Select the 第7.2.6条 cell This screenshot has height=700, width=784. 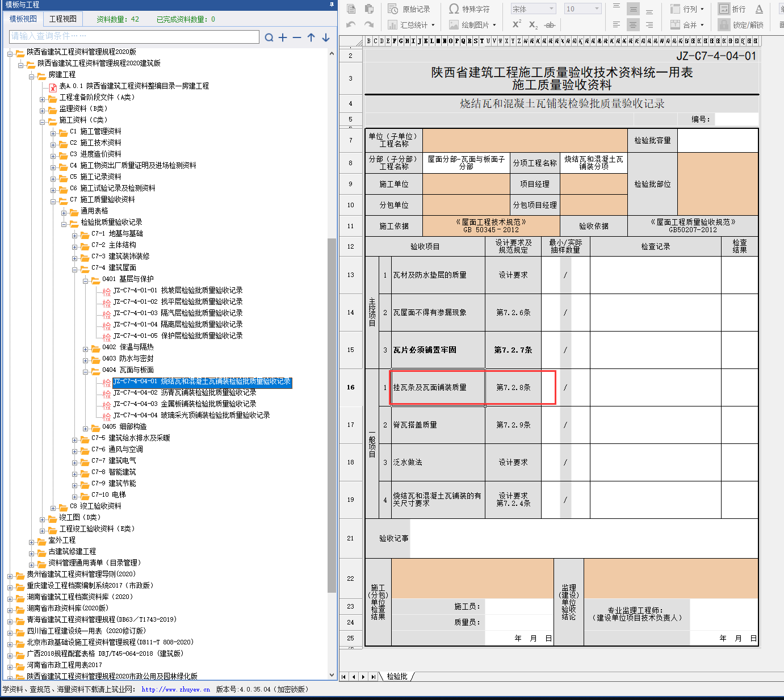click(513, 312)
